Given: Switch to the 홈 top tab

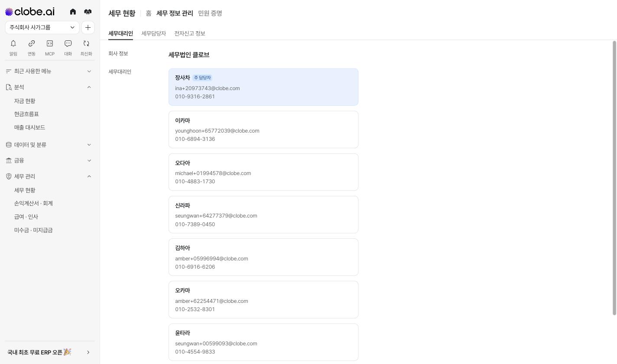Looking at the screenshot, I should coord(149,13).
